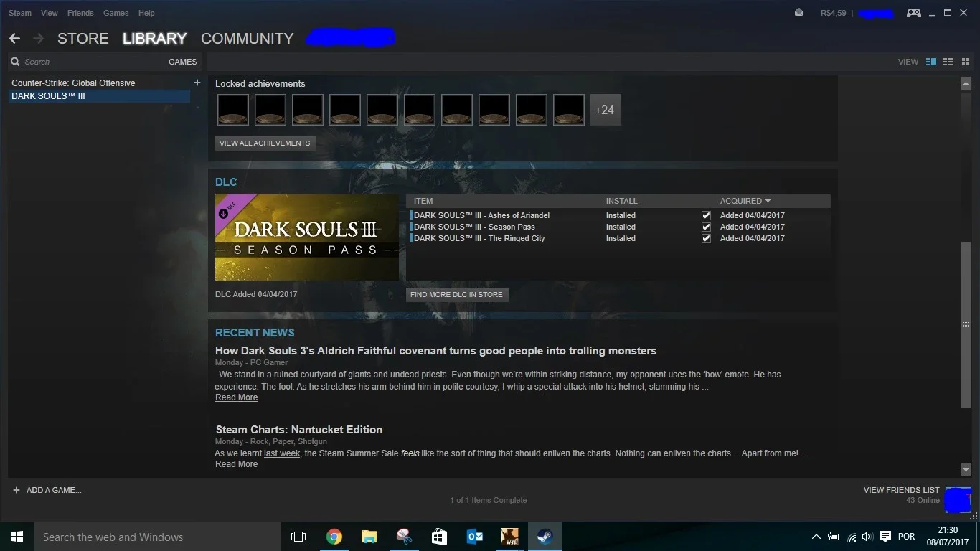Go forward with the right arrow
This screenshot has height=551, width=980.
38,38
